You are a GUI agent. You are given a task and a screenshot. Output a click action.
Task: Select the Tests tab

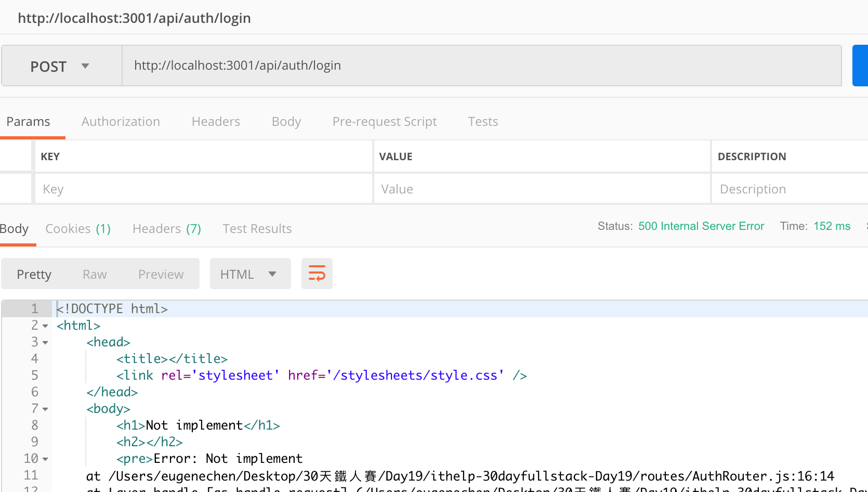[483, 122]
